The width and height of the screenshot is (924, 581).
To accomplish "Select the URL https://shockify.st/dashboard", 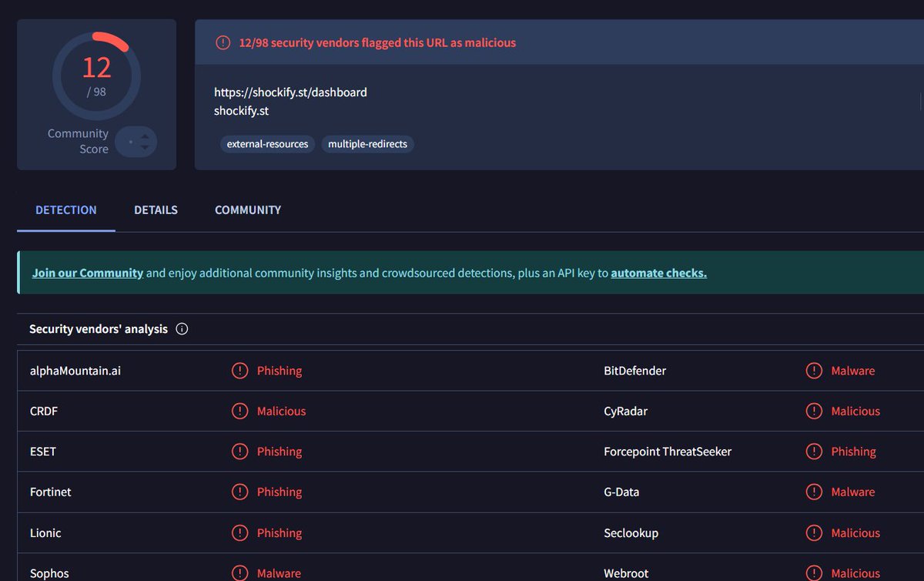I will [290, 92].
